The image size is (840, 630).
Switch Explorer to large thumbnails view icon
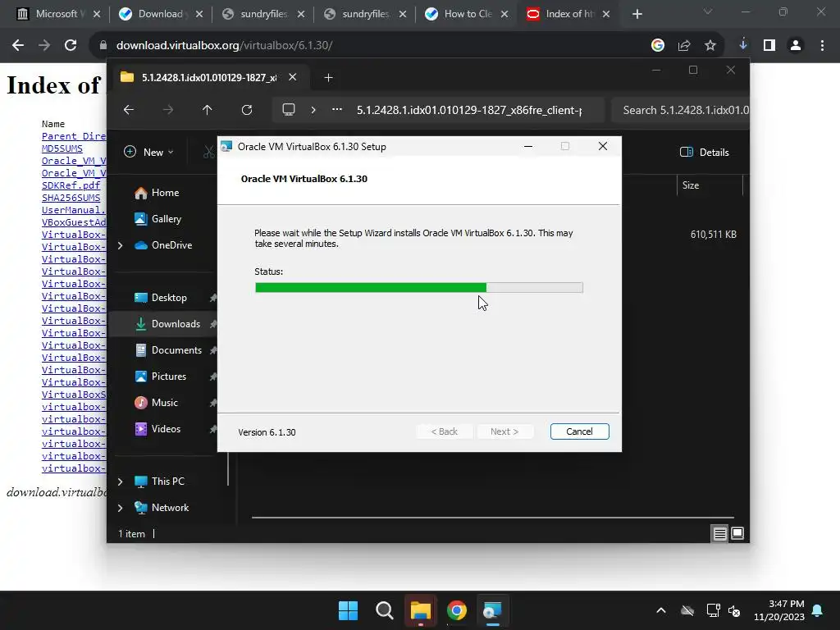click(737, 533)
